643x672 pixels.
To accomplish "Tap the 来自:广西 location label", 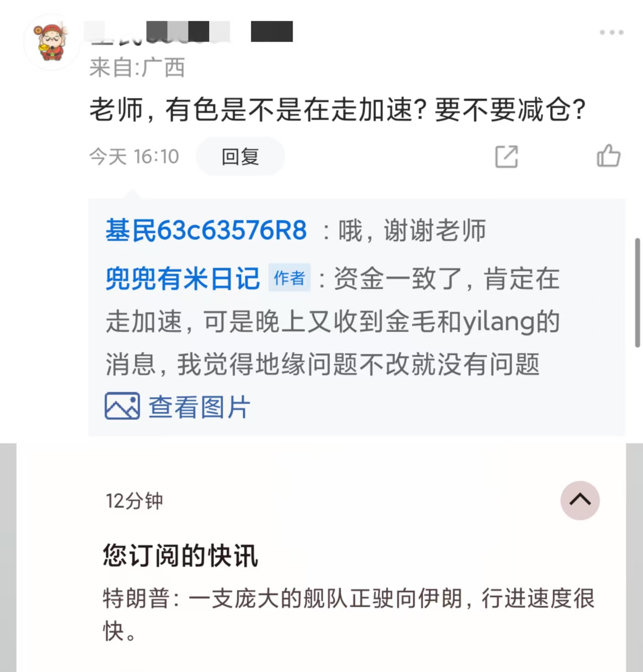I will (137, 67).
